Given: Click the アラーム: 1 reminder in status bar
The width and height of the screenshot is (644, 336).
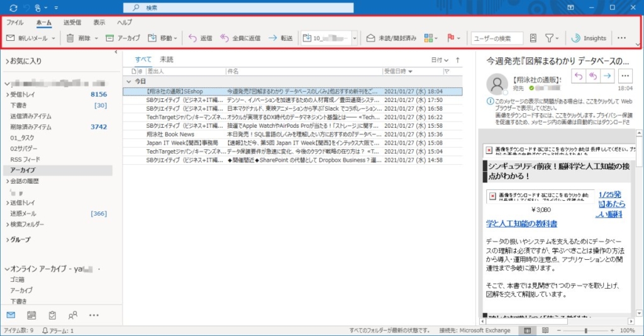Looking at the screenshot, I should point(58,330).
